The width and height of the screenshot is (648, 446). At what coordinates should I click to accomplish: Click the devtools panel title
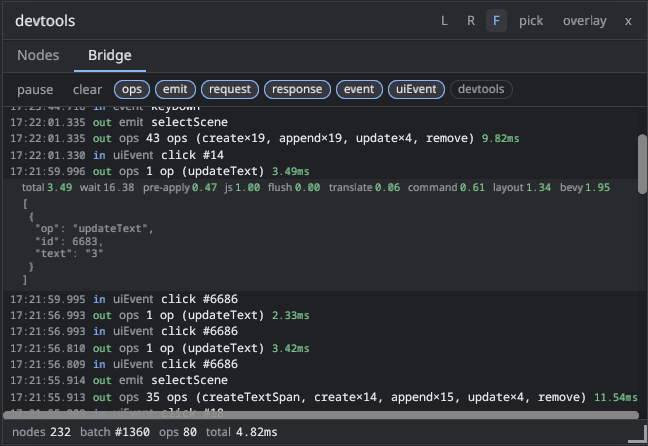point(45,21)
